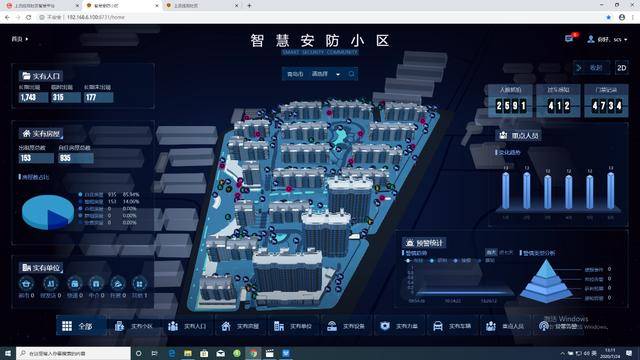640x360 pixels.
Task: Open the 全部 grid icon in bottom navigation
Action: coord(67,326)
